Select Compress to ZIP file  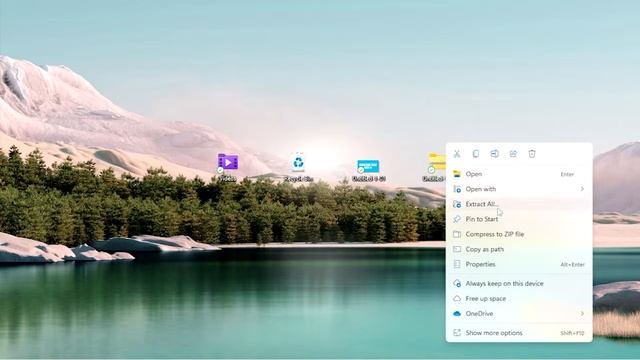(519, 234)
